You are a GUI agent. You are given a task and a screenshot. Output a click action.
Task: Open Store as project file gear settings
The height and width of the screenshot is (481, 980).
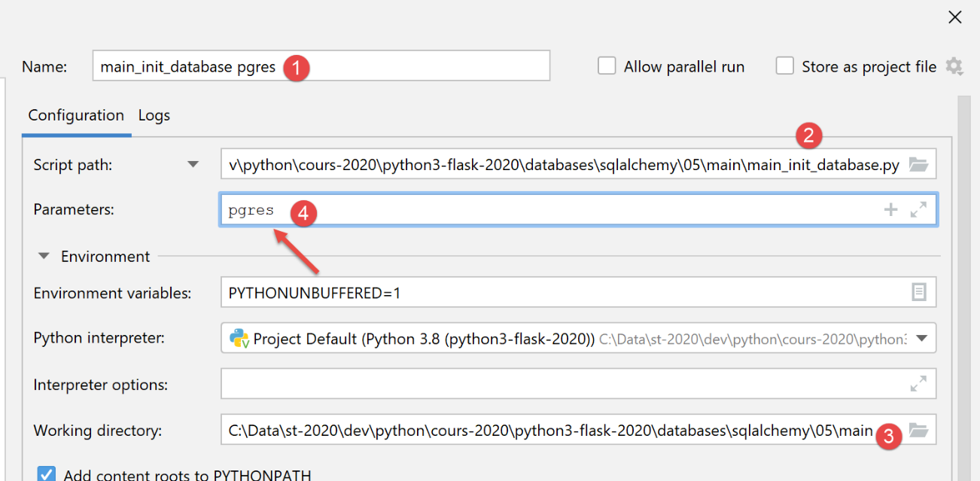[x=954, y=66]
